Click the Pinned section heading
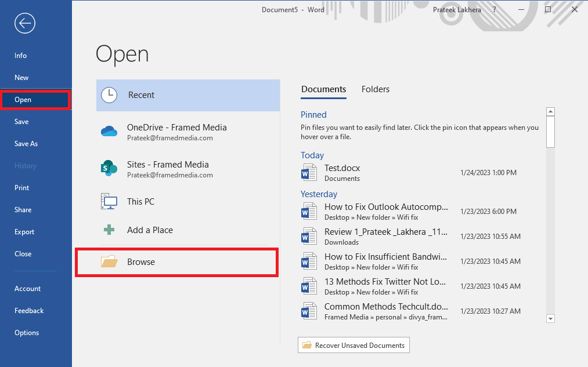The image size is (588, 367). click(313, 115)
